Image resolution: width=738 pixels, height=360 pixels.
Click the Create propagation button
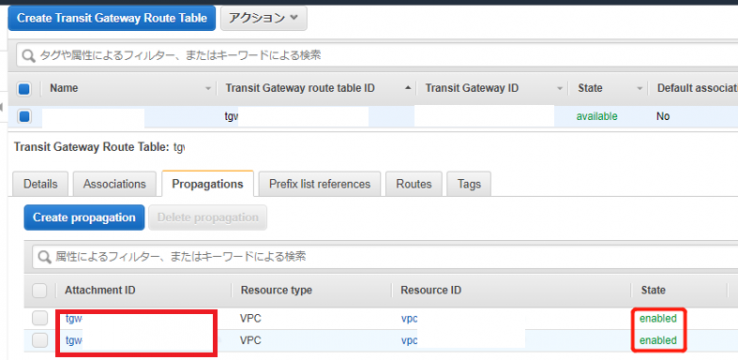(x=84, y=217)
